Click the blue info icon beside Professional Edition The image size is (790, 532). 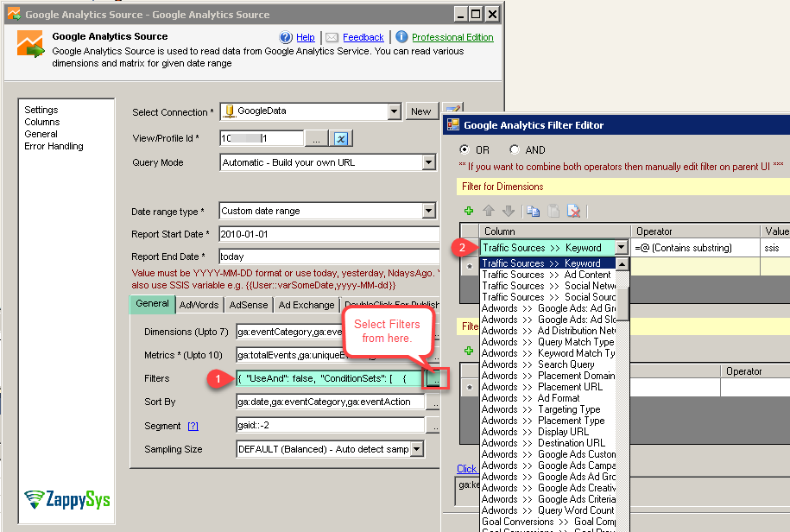tap(401, 37)
